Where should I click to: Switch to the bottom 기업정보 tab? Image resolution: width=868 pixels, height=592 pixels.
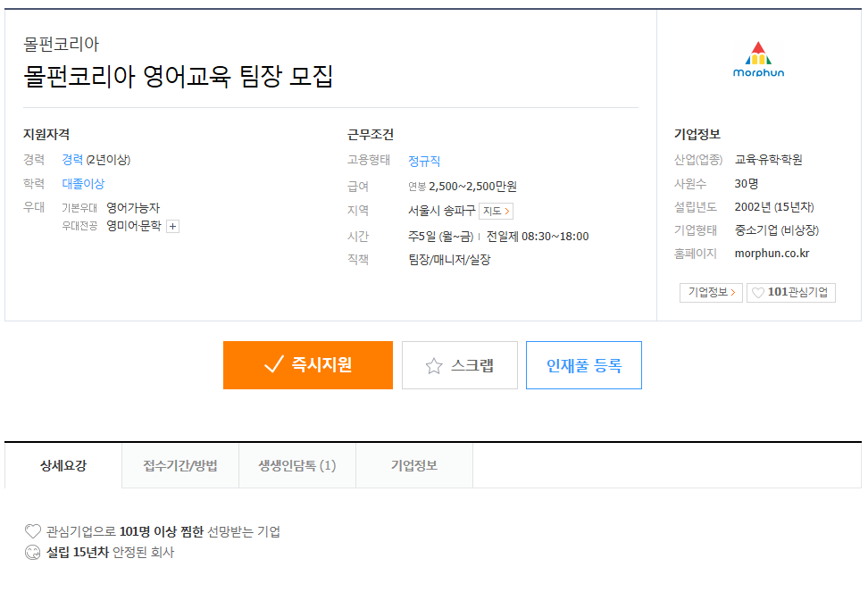[x=414, y=466]
